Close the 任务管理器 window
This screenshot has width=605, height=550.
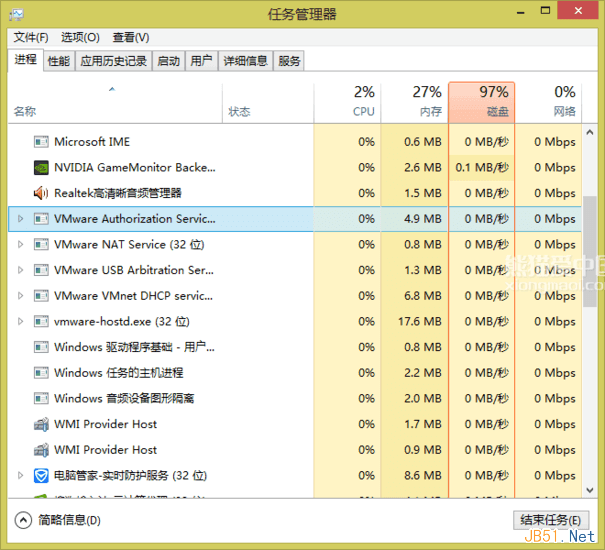578,11
